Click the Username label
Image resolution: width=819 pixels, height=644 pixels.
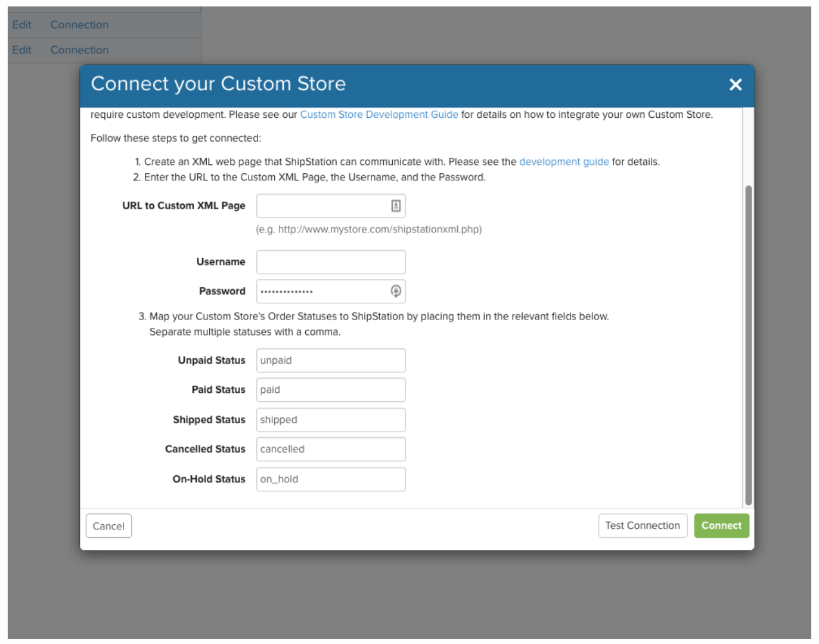click(x=221, y=261)
